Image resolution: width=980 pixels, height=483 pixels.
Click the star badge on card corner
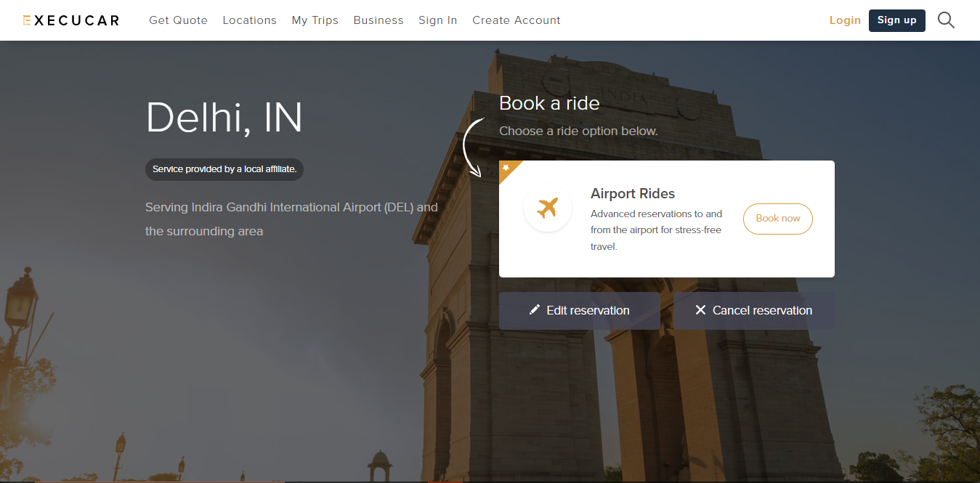tap(506, 168)
